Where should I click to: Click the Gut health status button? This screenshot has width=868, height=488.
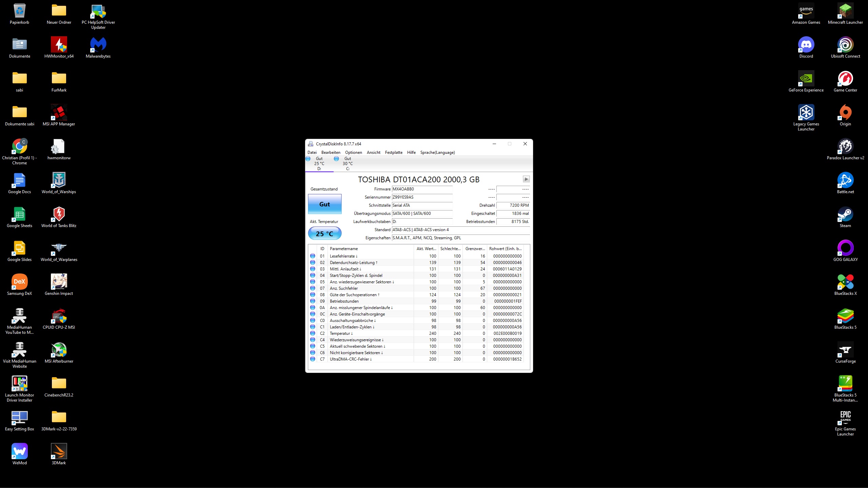324,204
